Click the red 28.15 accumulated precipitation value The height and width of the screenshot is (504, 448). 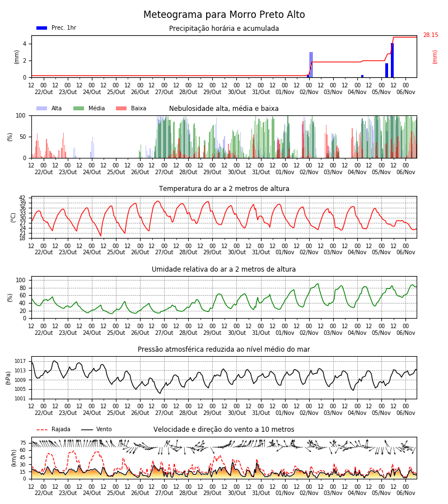click(431, 35)
